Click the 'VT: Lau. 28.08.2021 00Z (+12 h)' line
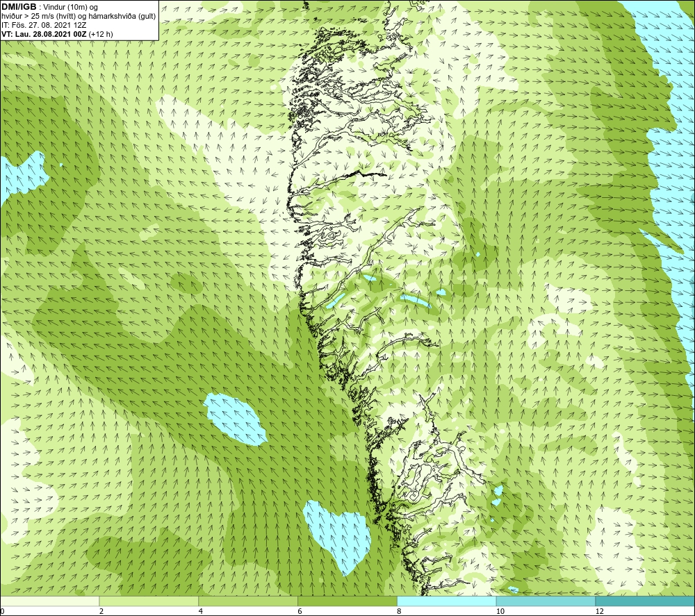Screen dimensions: 695x616 pos(57,34)
